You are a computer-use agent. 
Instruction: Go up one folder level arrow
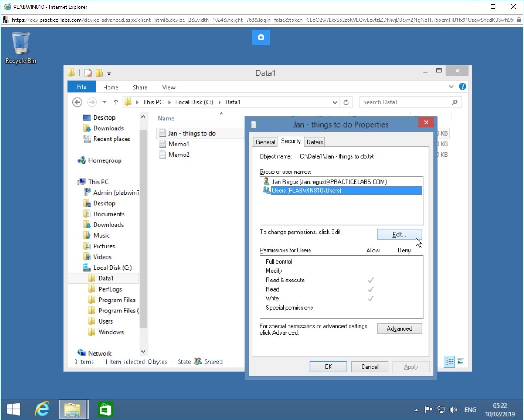pos(116,102)
